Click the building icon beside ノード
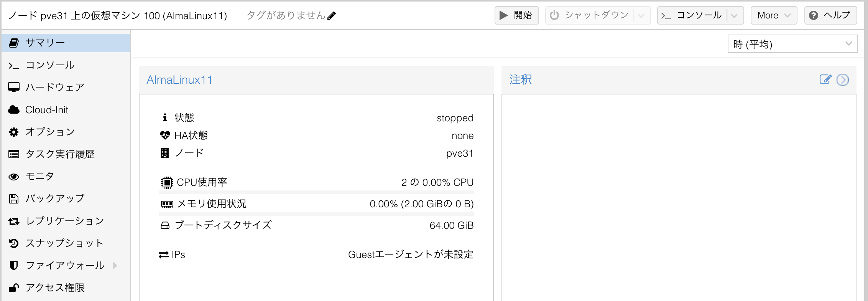 coord(164,153)
